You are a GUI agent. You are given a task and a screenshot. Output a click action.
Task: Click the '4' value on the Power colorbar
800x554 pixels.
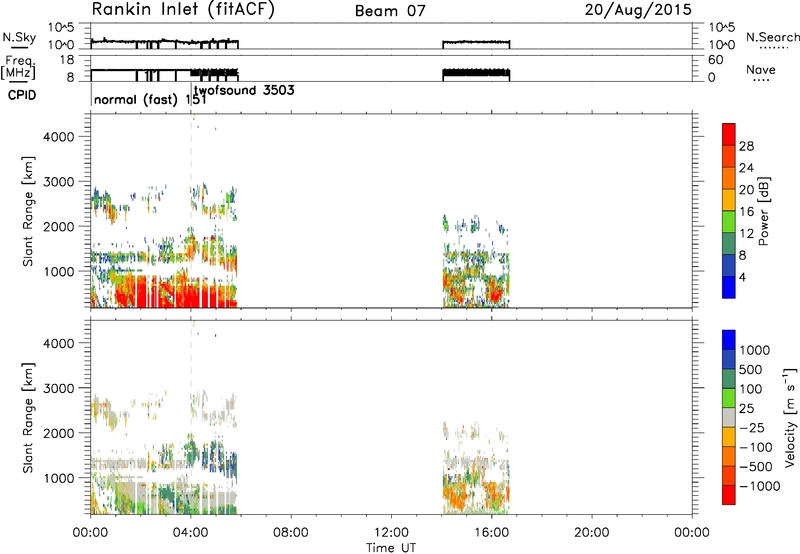pyautogui.click(x=743, y=277)
